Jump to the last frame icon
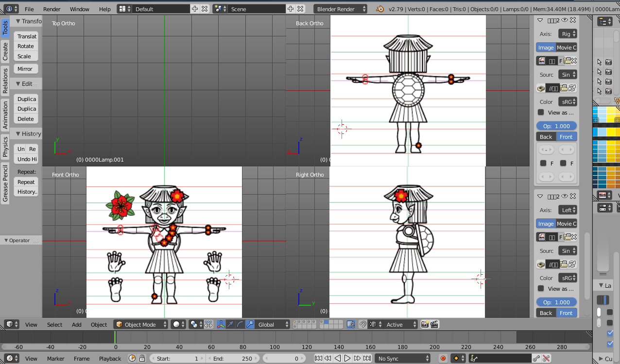620x364 pixels. 366,359
